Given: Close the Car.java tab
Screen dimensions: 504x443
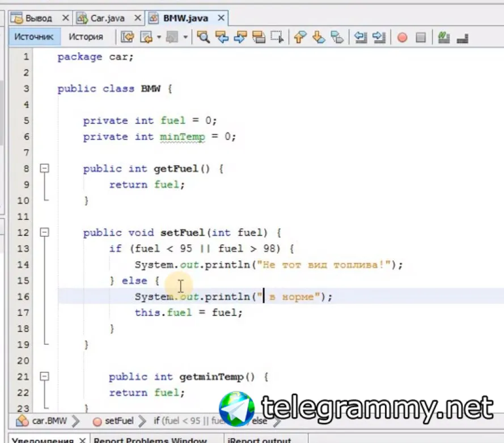Looking at the screenshot, I should click(x=138, y=18).
